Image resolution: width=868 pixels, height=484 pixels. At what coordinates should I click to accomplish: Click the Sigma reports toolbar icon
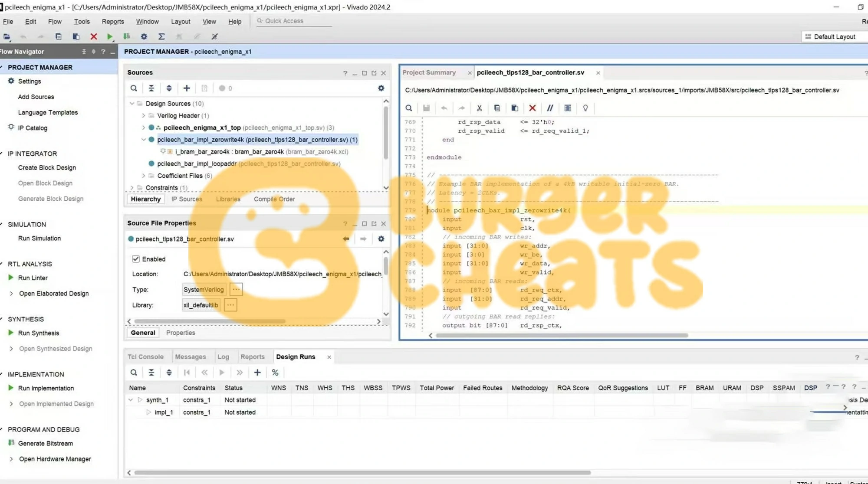pos(161,37)
